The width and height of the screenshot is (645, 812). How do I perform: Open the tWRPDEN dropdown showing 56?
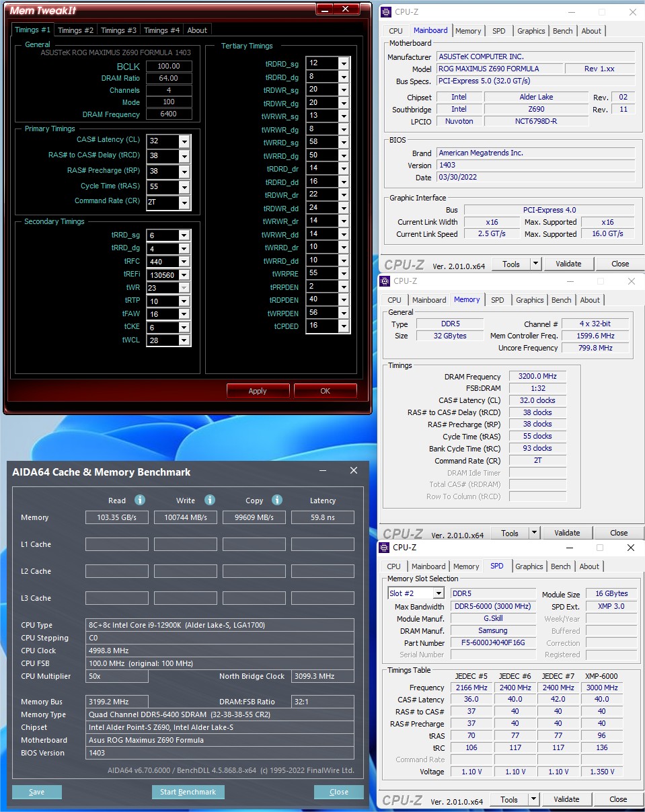tap(344, 313)
